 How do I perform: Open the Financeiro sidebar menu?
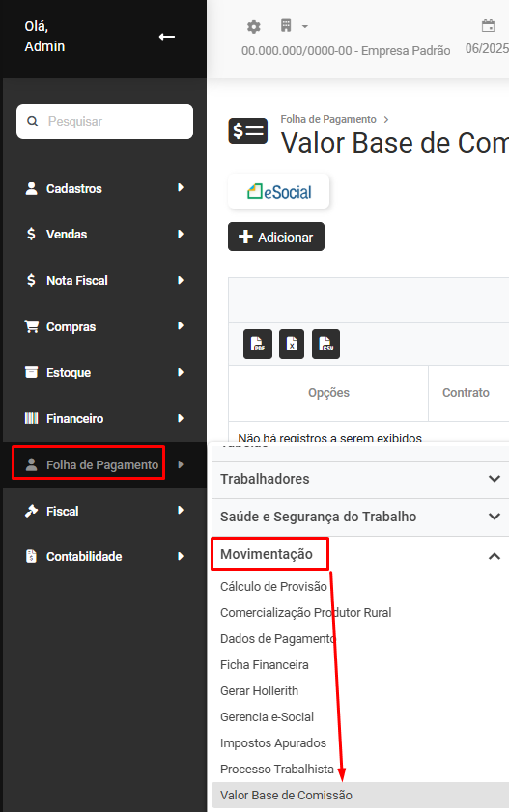coord(104,418)
